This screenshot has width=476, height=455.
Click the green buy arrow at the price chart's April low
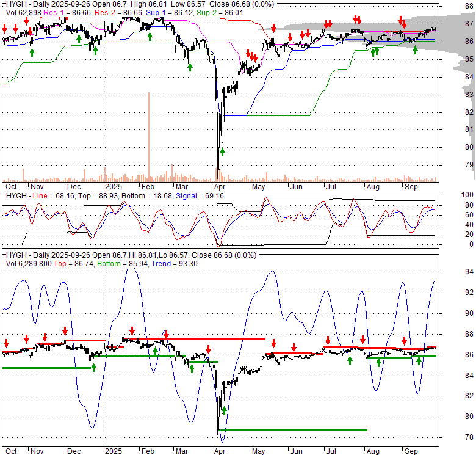222,152
